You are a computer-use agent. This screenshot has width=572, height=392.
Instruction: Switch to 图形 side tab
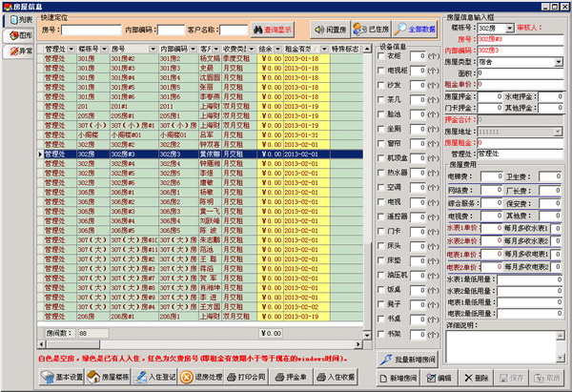coord(19,35)
